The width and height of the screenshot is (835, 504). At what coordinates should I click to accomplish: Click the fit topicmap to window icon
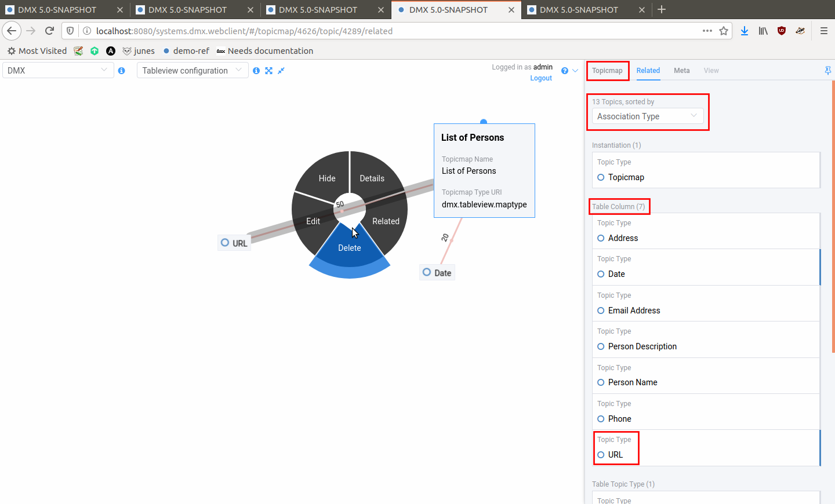269,71
